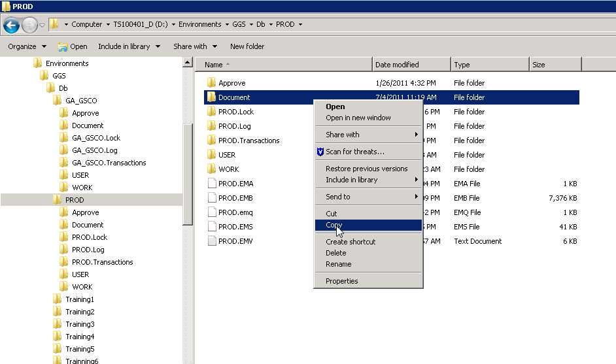Viewport: 616px width, 364px height.
Task: Click the Approve folder icon in file list
Action: pos(211,83)
